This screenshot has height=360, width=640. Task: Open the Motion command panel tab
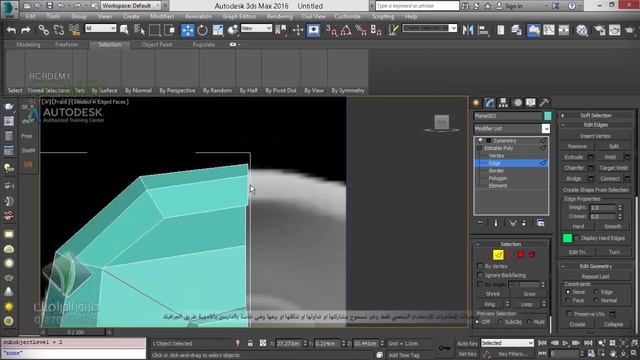[518, 103]
